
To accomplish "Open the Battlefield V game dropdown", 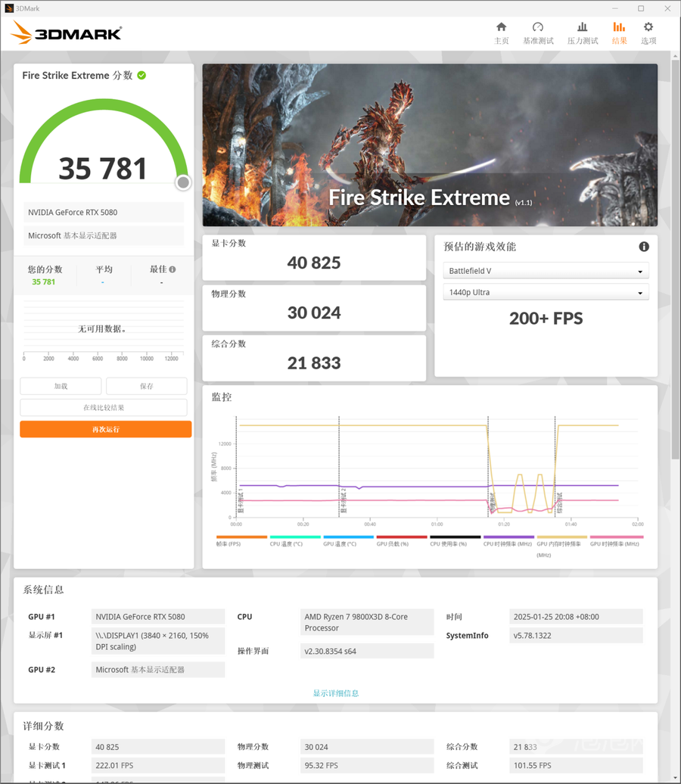I will click(546, 271).
